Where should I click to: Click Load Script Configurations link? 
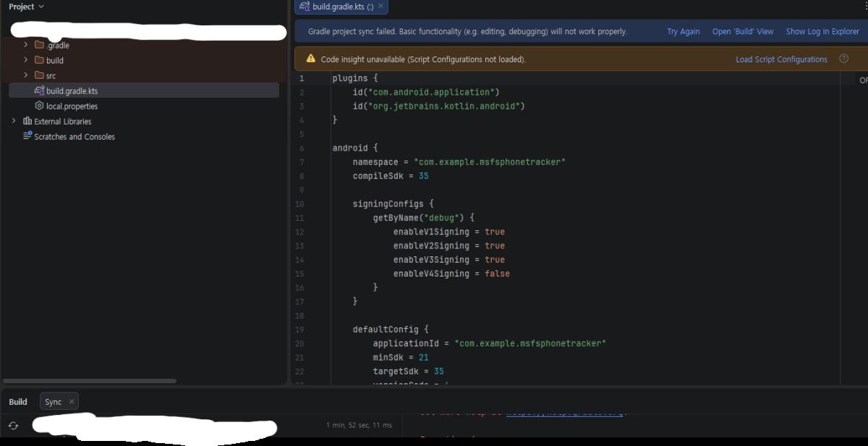coord(781,59)
